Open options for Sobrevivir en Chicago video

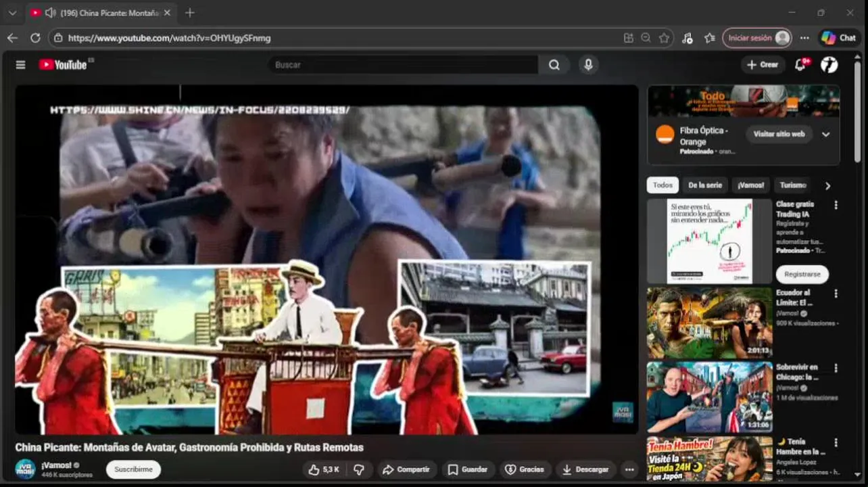[836, 368]
